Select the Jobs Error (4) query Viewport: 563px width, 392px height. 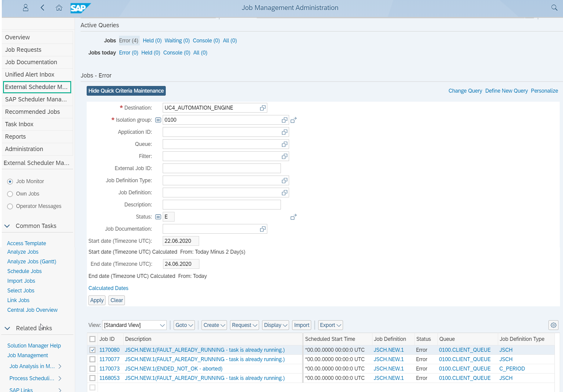pyautogui.click(x=128, y=41)
